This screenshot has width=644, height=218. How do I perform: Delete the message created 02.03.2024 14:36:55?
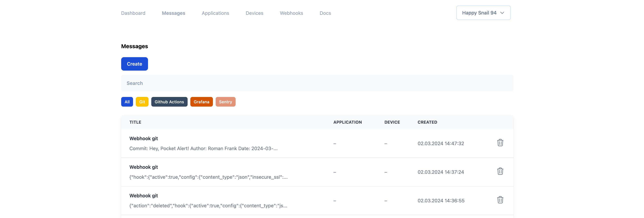pos(500,200)
